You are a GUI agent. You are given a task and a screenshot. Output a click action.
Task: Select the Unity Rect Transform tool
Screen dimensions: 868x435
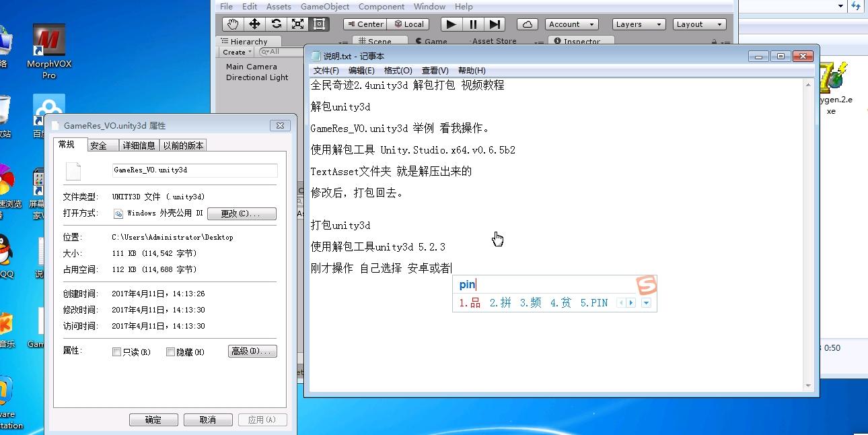click(x=319, y=24)
